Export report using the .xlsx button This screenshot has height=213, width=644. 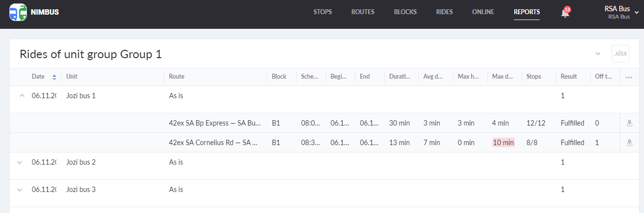coord(620,53)
